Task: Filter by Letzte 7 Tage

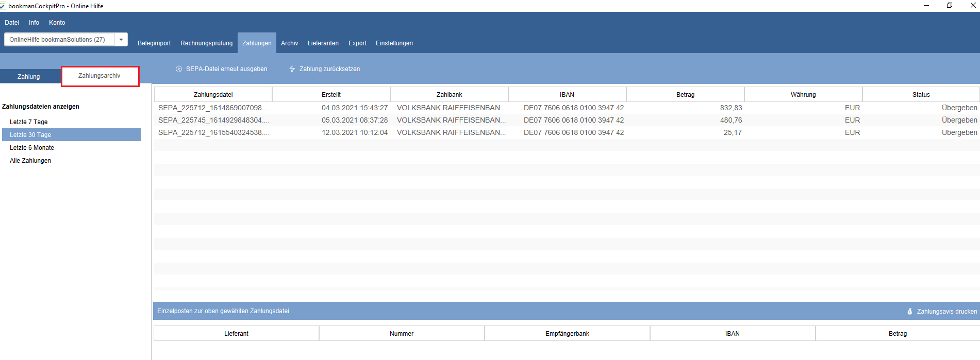Action: coord(72,122)
